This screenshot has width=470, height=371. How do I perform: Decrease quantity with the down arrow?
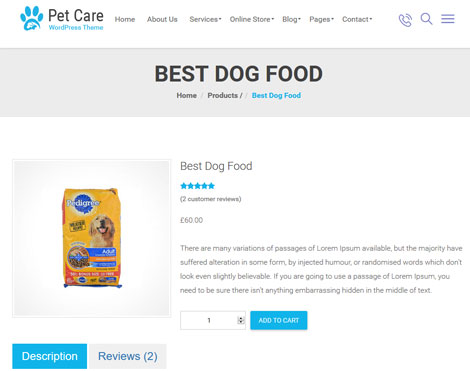point(241,322)
